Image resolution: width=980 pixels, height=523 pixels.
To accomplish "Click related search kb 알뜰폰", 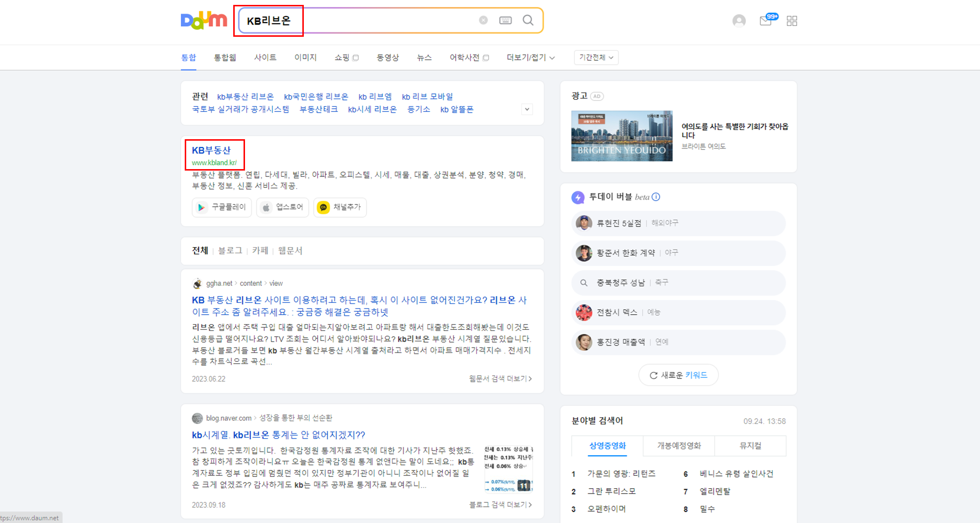I will [x=457, y=109].
